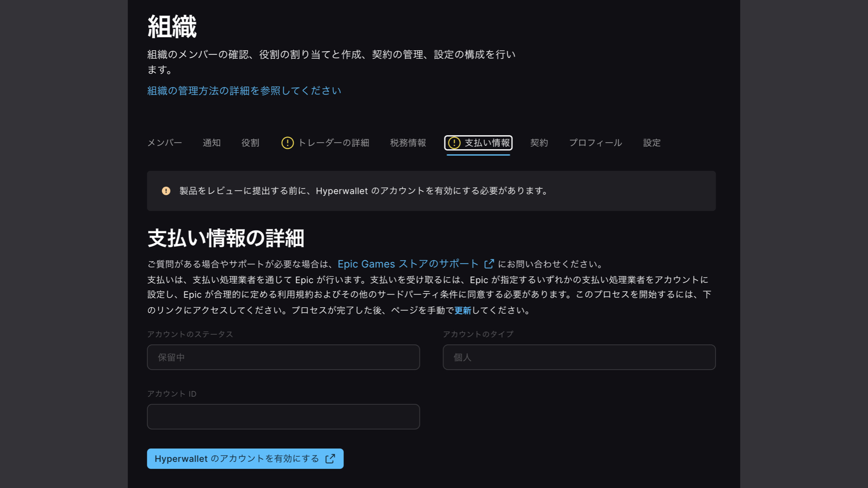Click the orange alert icon in the Hyperwallet notice

tap(166, 191)
